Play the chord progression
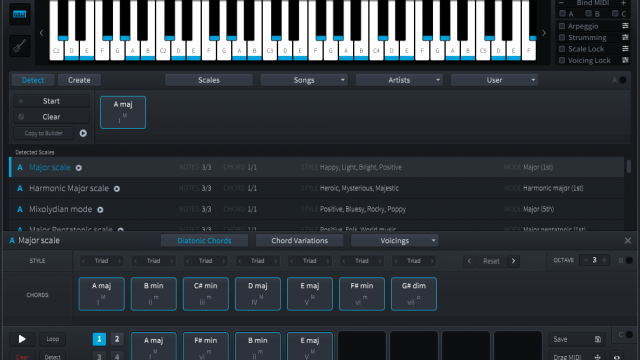This screenshot has height=360, width=640. click(22, 339)
